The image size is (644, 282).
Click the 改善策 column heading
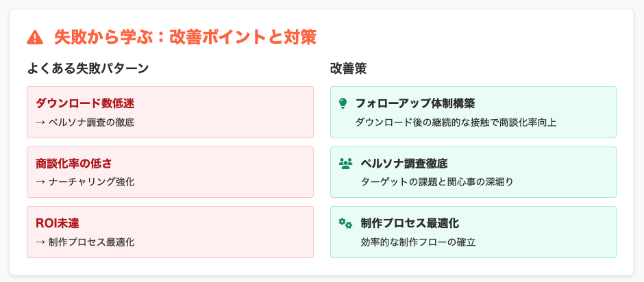pyautogui.click(x=348, y=68)
